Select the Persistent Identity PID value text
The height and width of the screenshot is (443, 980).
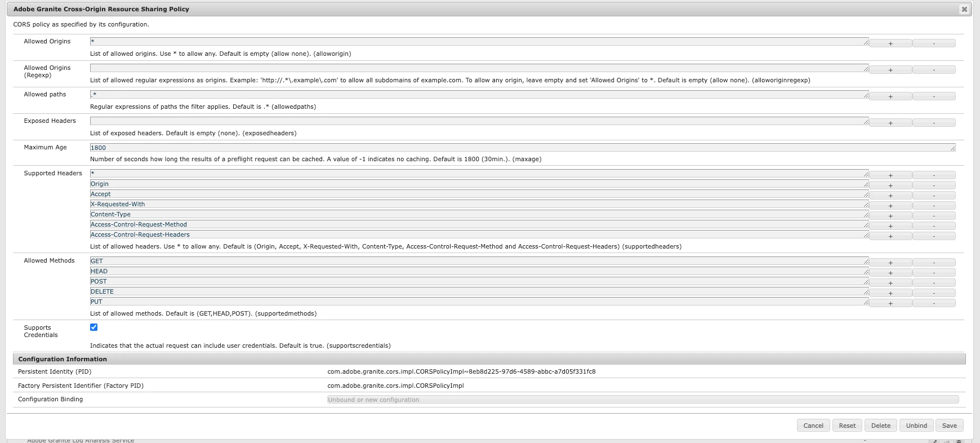(461, 372)
